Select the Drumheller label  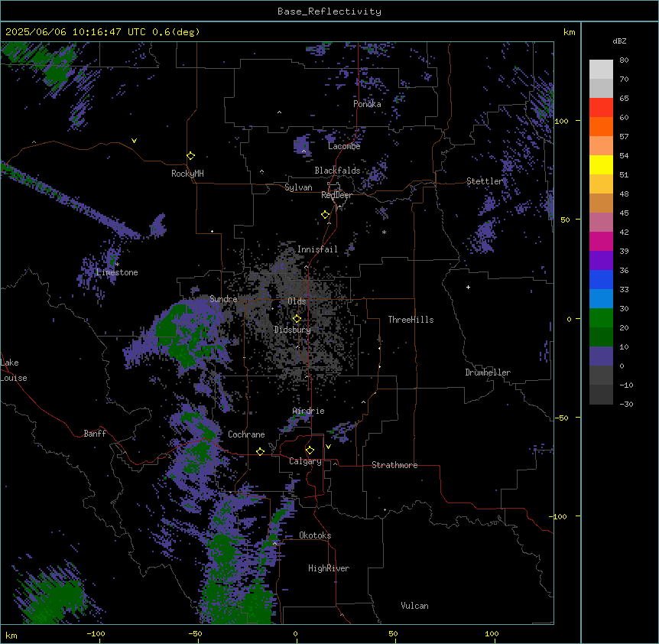[x=488, y=372]
